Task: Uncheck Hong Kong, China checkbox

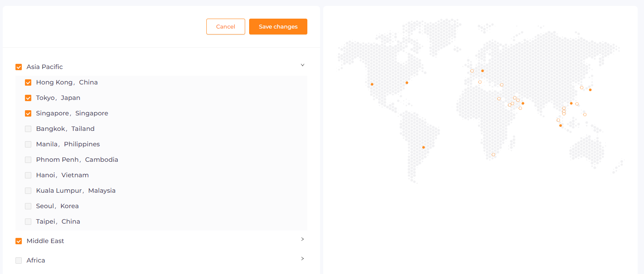Action: pyautogui.click(x=28, y=82)
